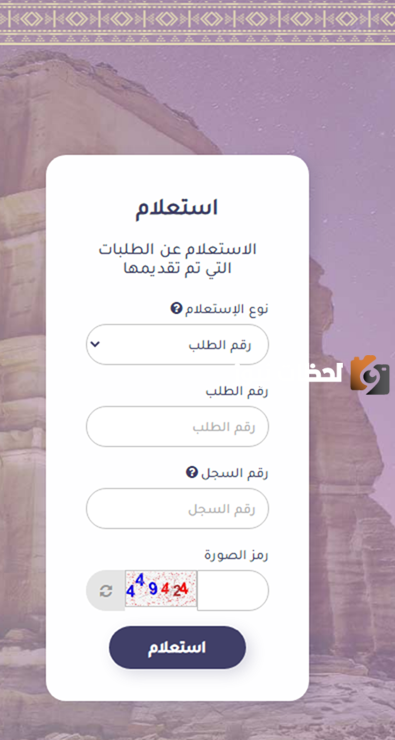Viewport: 395px width, 740px height.
Task: Open the رقم الطلب inquiry type dropdown
Action: 177,345
